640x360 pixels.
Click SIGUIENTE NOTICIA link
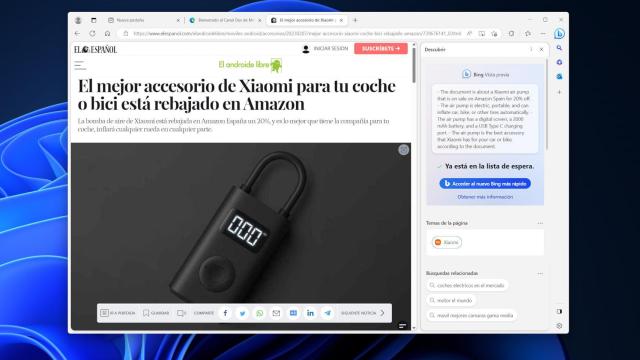coord(359,313)
